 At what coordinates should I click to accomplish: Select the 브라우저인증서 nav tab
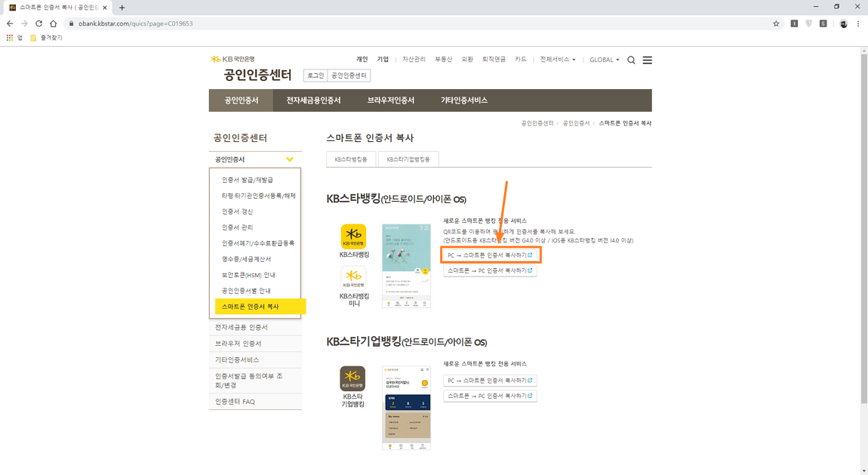point(391,100)
